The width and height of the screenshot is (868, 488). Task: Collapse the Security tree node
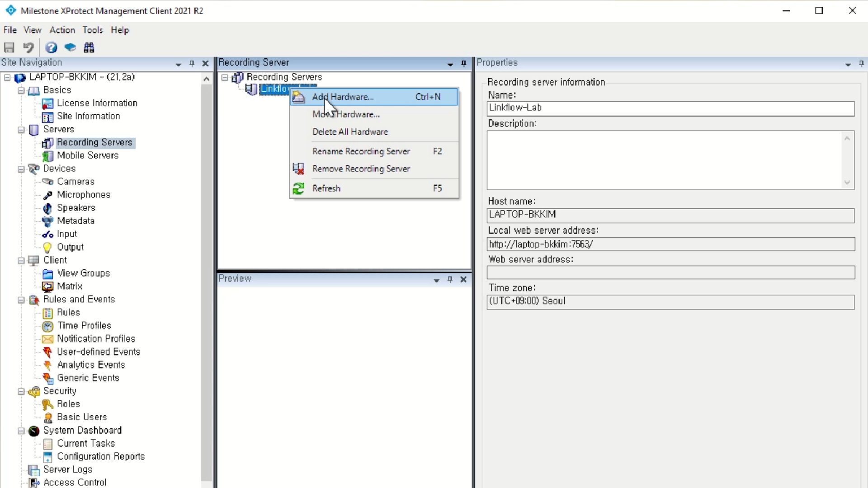pos(21,392)
